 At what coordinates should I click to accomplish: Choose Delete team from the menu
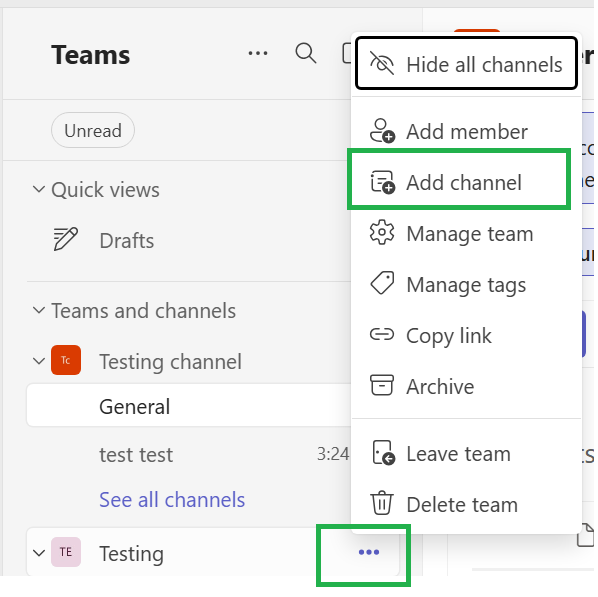(x=466, y=504)
